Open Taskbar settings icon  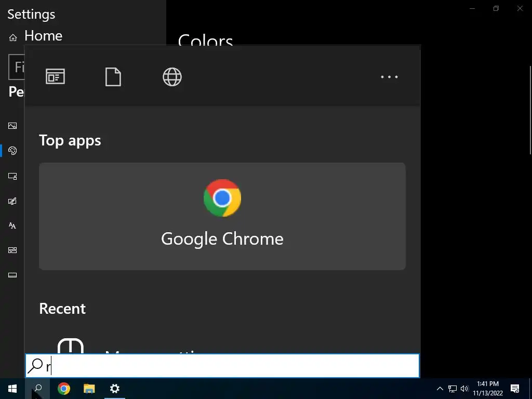click(12, 275)
